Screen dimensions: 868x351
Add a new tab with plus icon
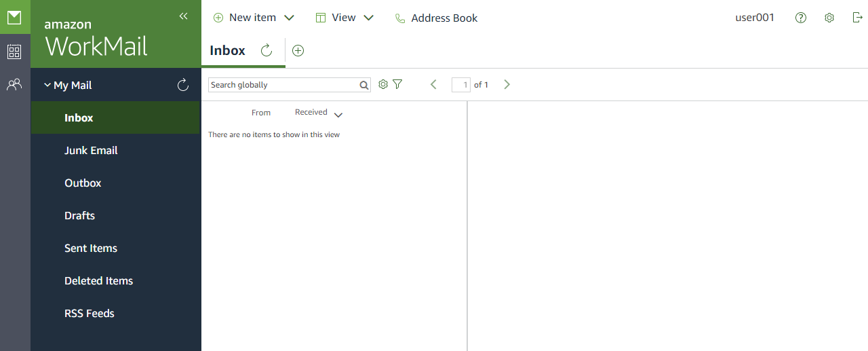click(298, 50)
